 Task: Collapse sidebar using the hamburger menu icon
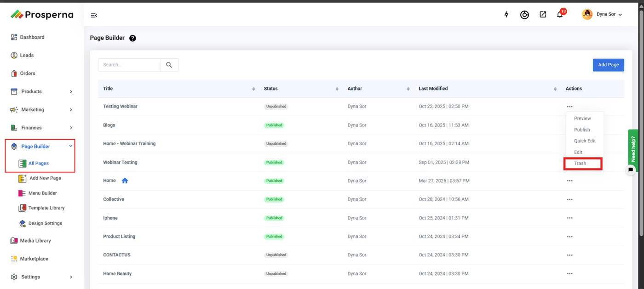tap(94, 15)
